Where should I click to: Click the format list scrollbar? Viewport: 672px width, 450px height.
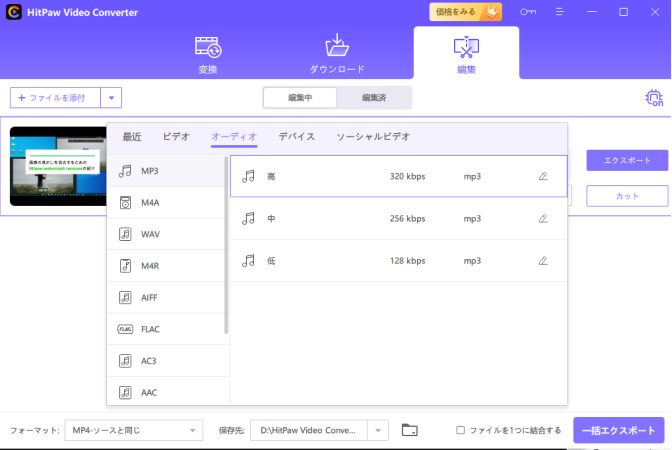[x=226, y=246]
